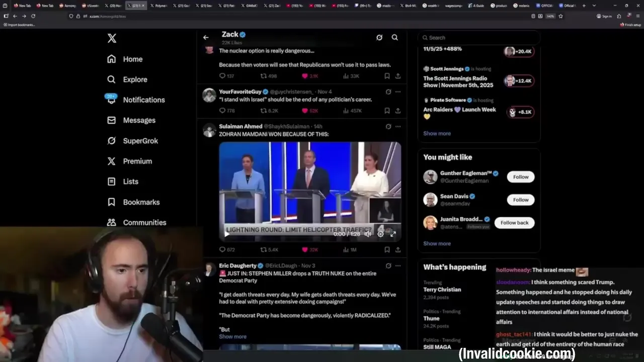Open more options on Eric Daugherty post
Screen dimensions: 644x362
398,265
